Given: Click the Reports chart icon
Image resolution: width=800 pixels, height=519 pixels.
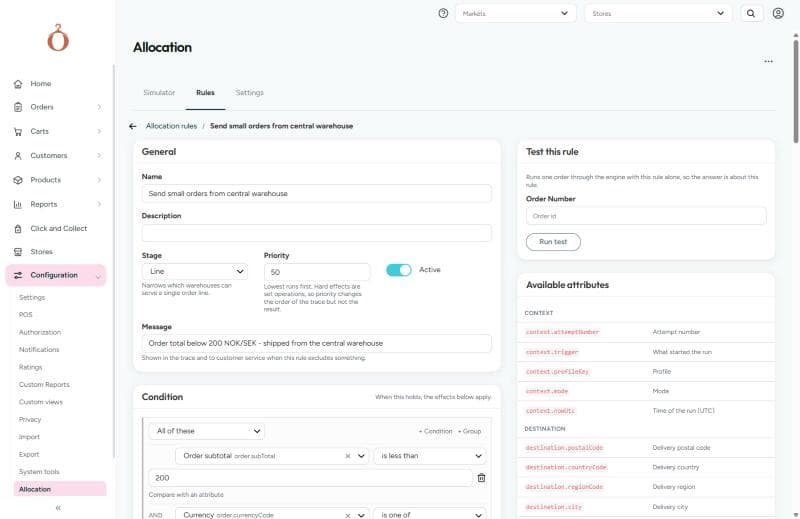Looking at the screenshot, I should (x=18, y=204).
